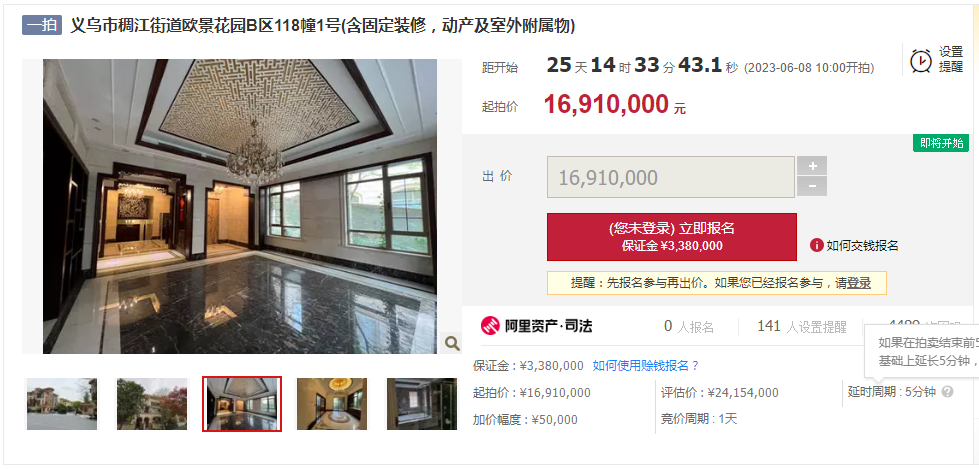
Task: Select the fourth round ceiling thumbnail
Action: (x=332, y=404)
